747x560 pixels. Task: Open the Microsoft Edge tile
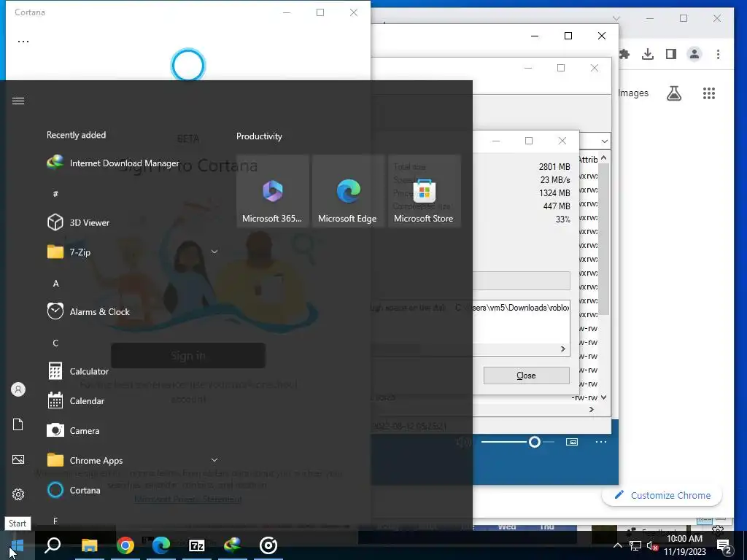[348, 191]
